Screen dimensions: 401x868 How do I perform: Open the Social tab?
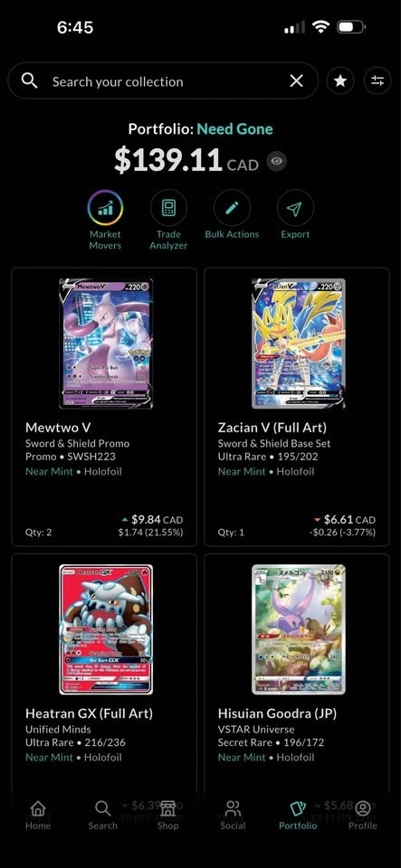[233, 815]
